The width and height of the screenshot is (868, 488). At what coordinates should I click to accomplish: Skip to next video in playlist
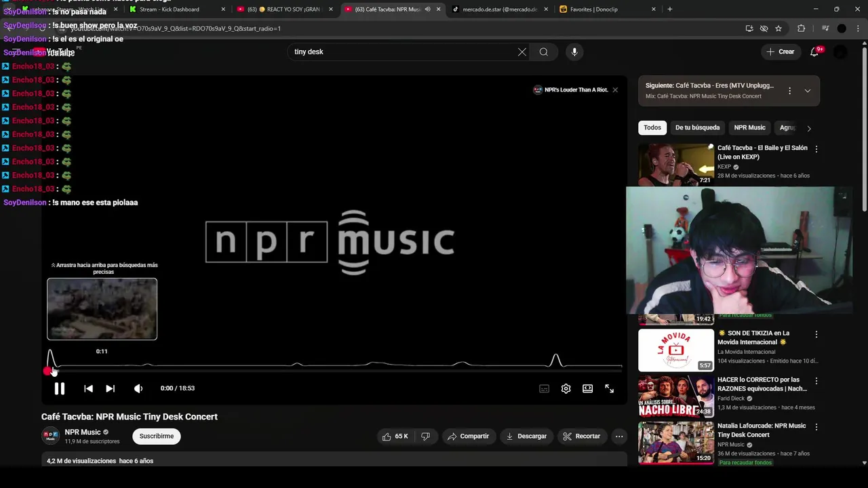(110, 388)
